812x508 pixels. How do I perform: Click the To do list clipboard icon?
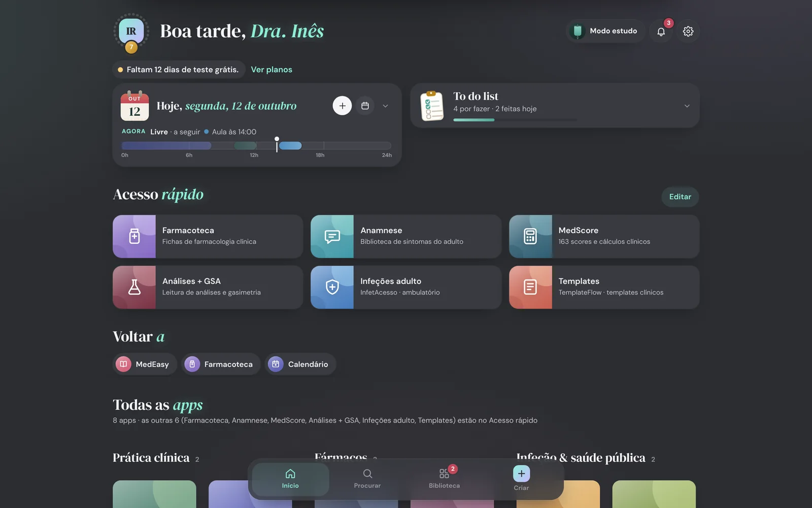pyautogui.click(x=432, y=106)
